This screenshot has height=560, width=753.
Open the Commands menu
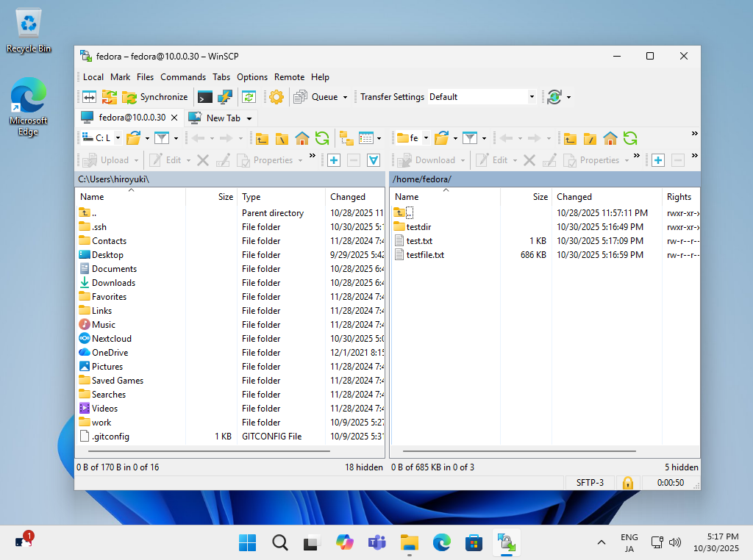[x=182, y=77]
